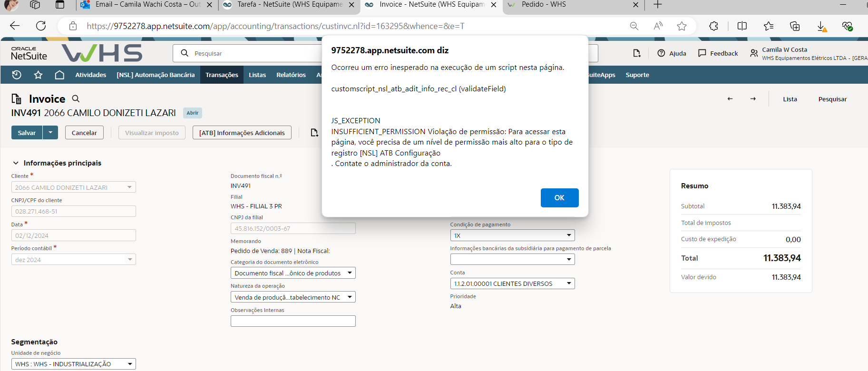Click the Cancelar button
Viewport: 868px width, 371px height.
pos(84,133)
